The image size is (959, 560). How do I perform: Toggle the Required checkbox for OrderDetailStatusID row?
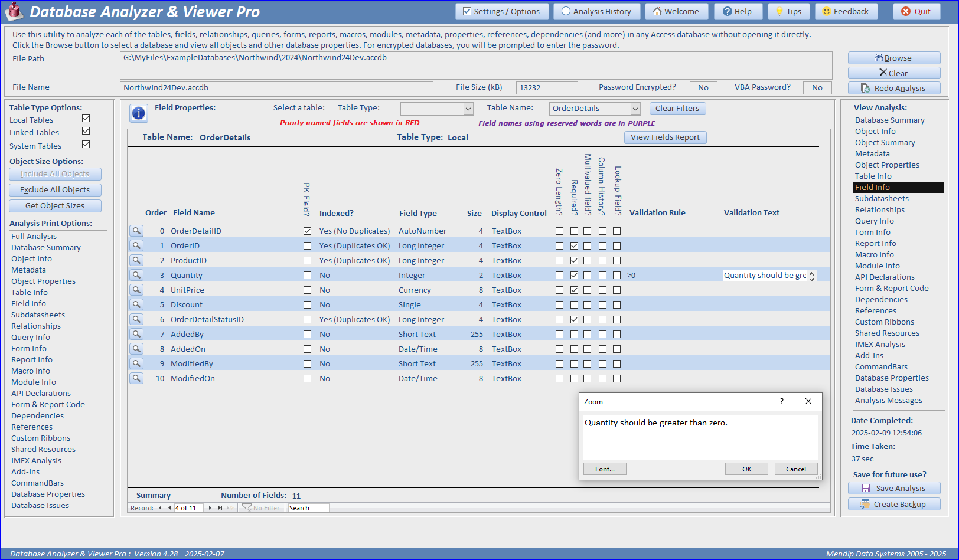pos(574,319)
